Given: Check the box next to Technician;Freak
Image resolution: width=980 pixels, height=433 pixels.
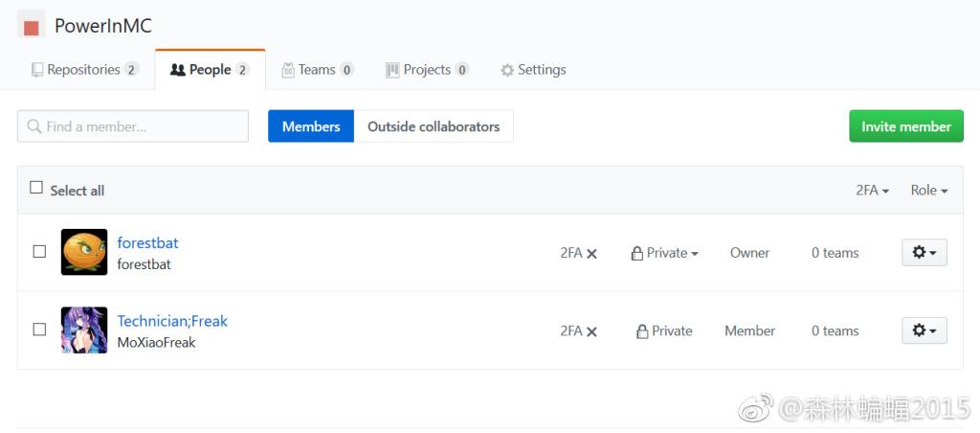Looking at the screenshot, I should (39, 330).
